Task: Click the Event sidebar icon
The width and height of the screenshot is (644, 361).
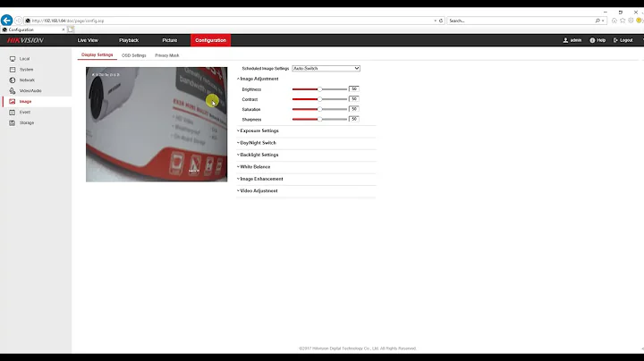Action: [x=13, y=113]
